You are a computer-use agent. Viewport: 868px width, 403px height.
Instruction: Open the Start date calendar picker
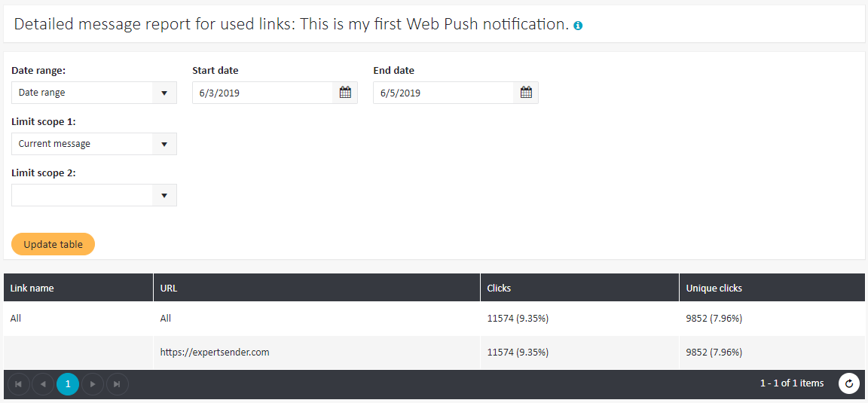[x=345, y=93]
